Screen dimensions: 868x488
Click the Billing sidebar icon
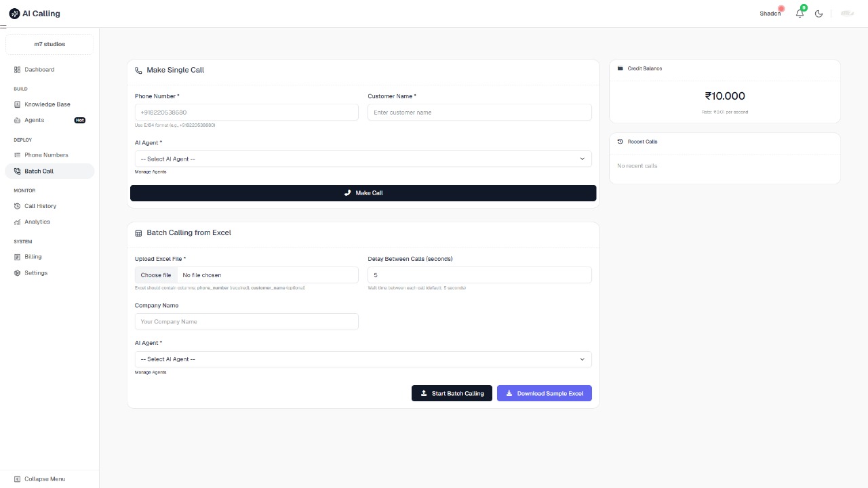click(17, 256)
